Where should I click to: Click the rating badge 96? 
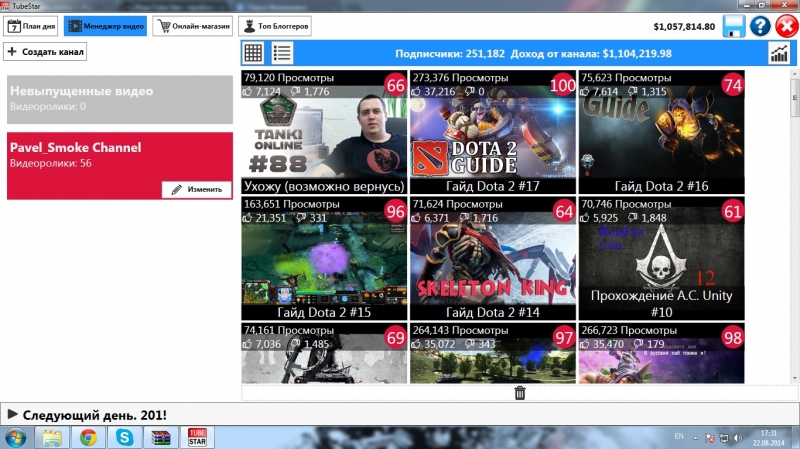(395, 211)
